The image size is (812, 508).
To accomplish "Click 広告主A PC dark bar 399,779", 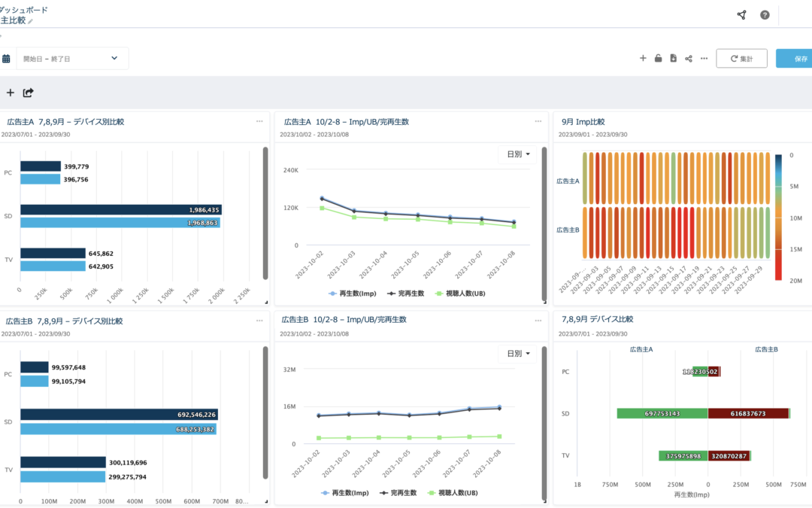I will click(41, 166).
